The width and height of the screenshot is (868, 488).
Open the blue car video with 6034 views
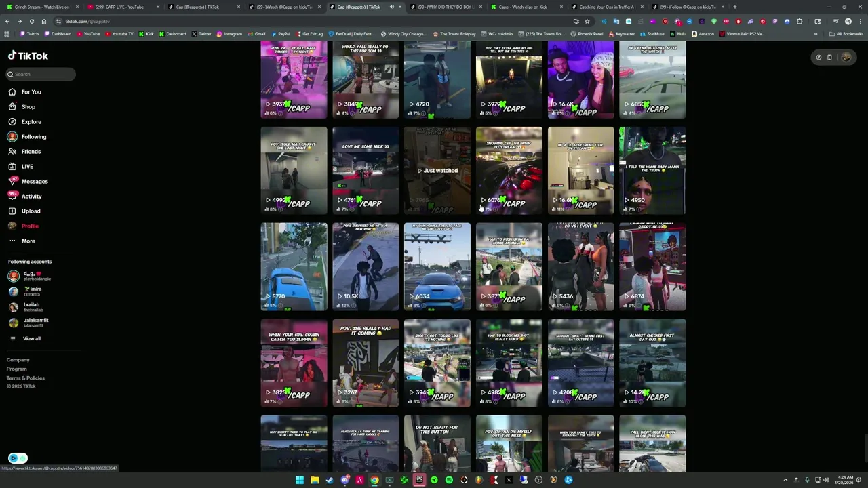(437, 266)
